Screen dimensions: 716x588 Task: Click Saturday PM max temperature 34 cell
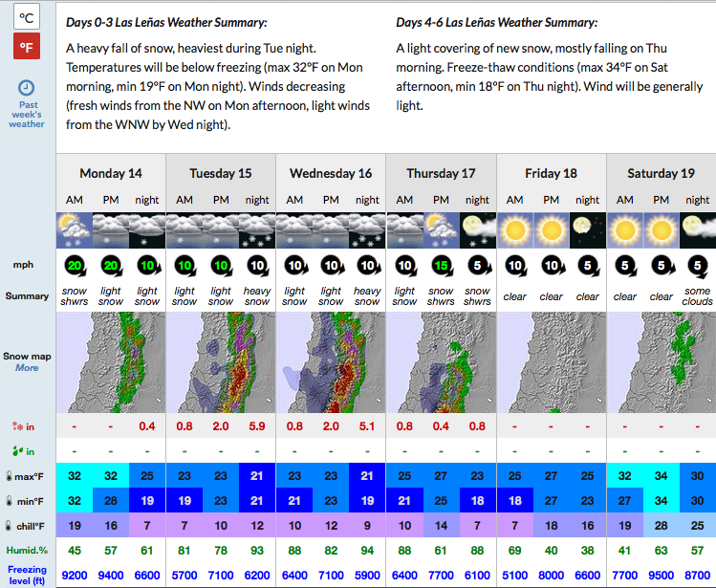(x=662, y=475)
